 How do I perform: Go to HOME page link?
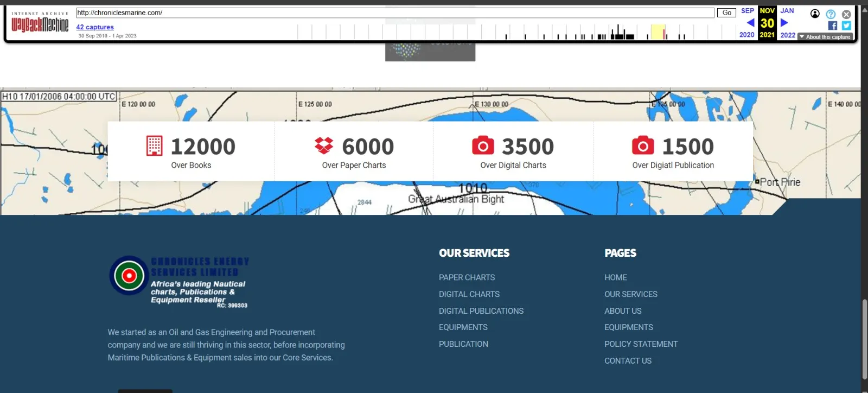click(x=616, y=277)
